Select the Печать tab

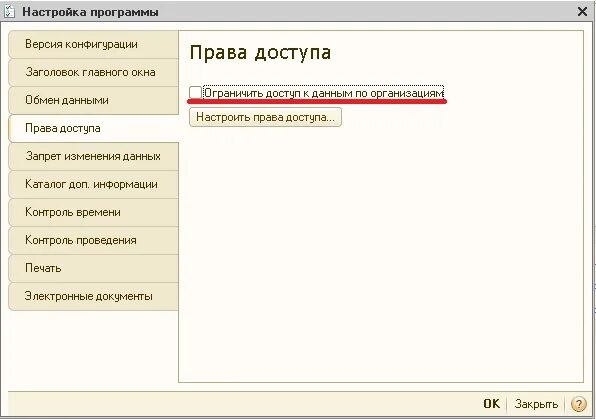click(x=94, y=268)
